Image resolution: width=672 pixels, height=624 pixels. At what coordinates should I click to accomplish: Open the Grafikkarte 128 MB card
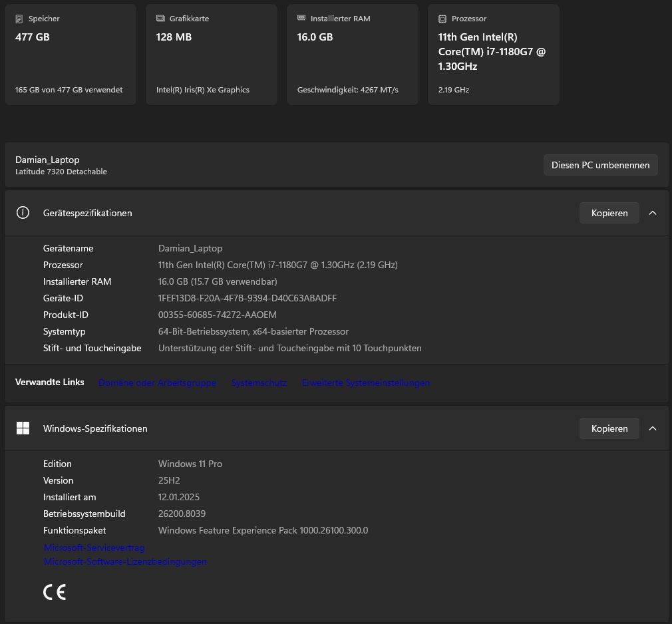point(212,55)
